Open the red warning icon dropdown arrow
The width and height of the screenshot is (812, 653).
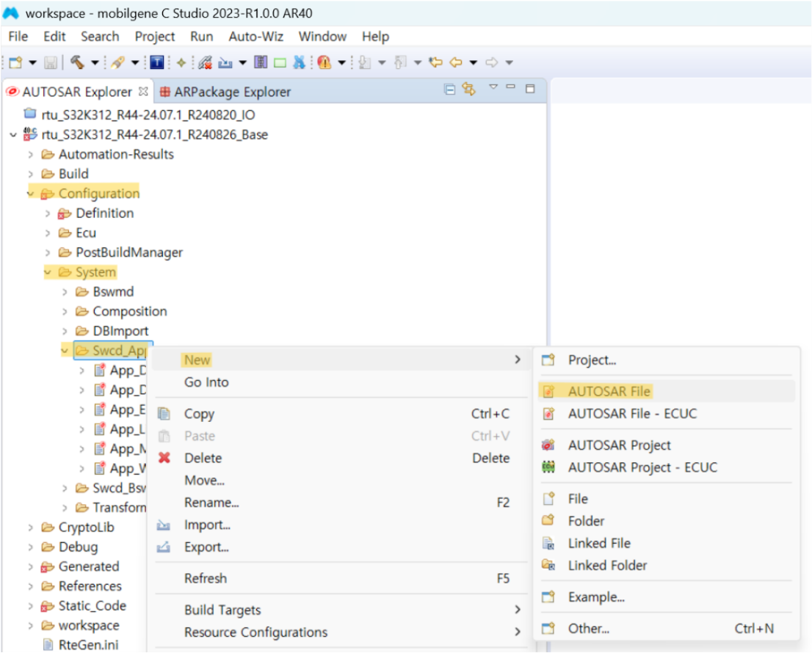pos(342,62)
